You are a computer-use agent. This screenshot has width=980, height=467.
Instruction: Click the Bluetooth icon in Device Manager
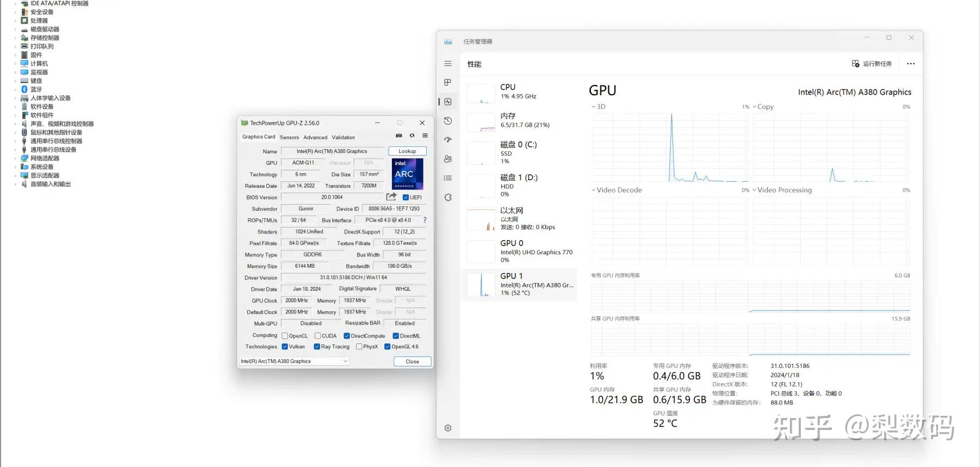24,89
